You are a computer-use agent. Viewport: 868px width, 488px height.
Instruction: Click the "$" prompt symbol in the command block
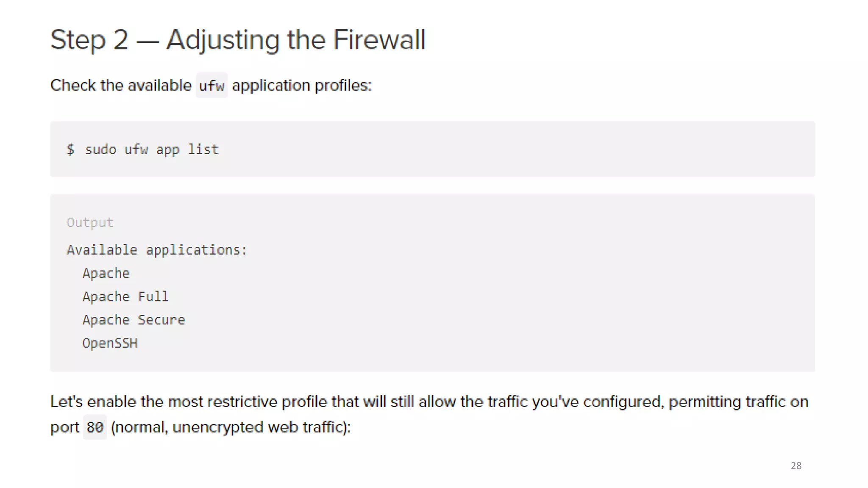click(x=70, y=150)
